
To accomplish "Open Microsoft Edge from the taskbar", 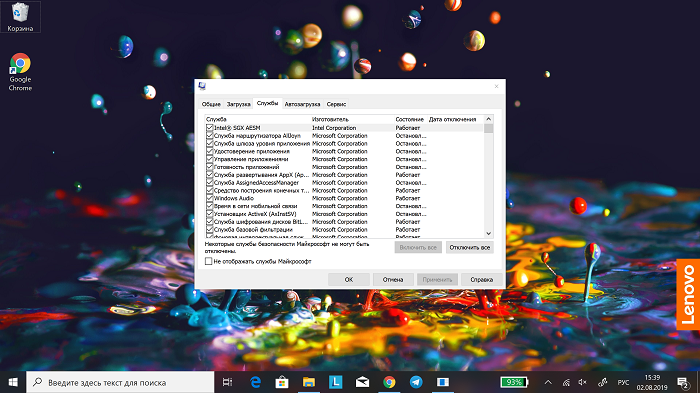I will (x=255, y=382).
